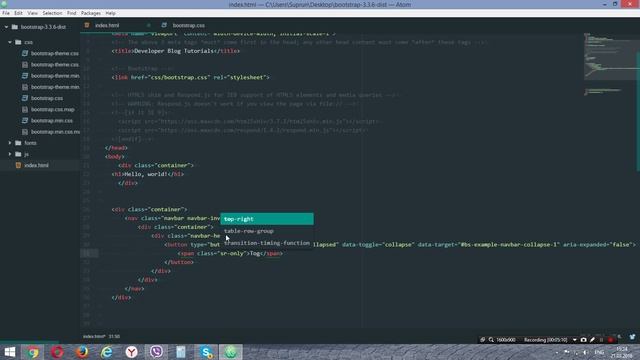Click the volume icon in system tray
This screenshot has width=640, height=360.
point(585,352)
